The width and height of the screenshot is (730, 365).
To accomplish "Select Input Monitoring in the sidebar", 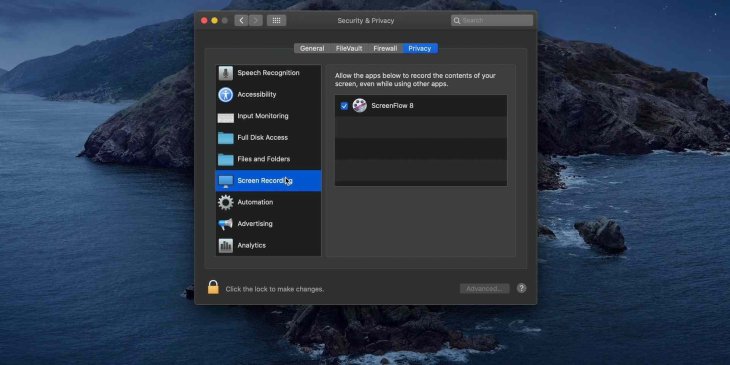I will point(269,116).
